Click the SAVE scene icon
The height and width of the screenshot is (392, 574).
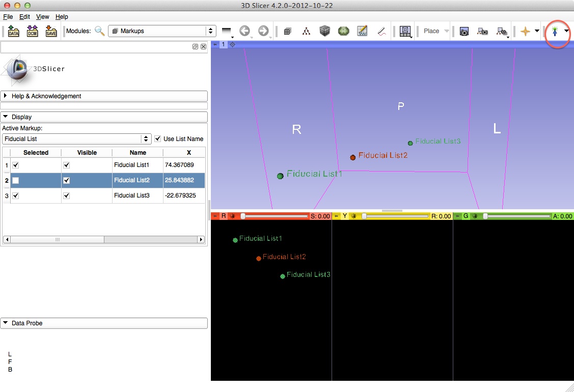51,31
